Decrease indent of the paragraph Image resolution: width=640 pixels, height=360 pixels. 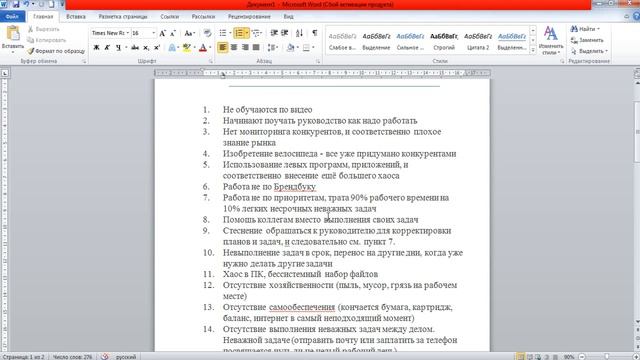(274, 33)
